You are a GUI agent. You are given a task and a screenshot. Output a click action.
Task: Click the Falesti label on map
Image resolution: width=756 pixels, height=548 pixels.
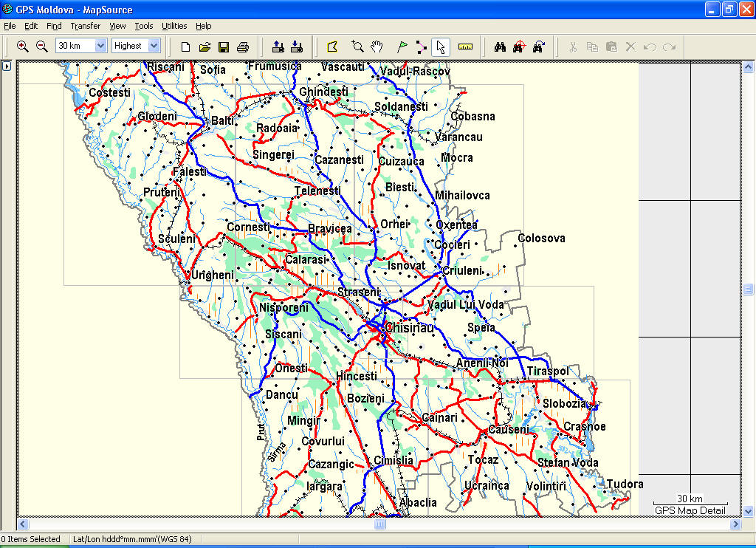tap(190, 172)
